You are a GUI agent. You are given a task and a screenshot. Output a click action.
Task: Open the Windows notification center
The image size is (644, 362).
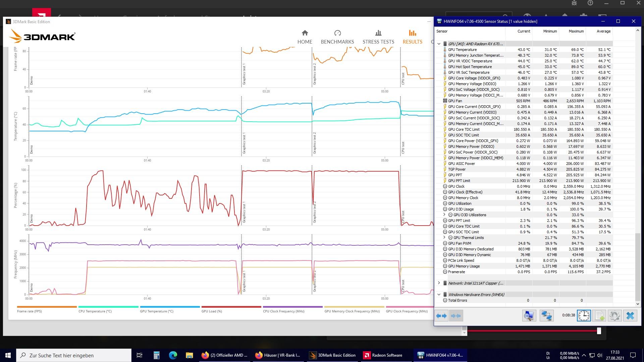click(633, 355)
